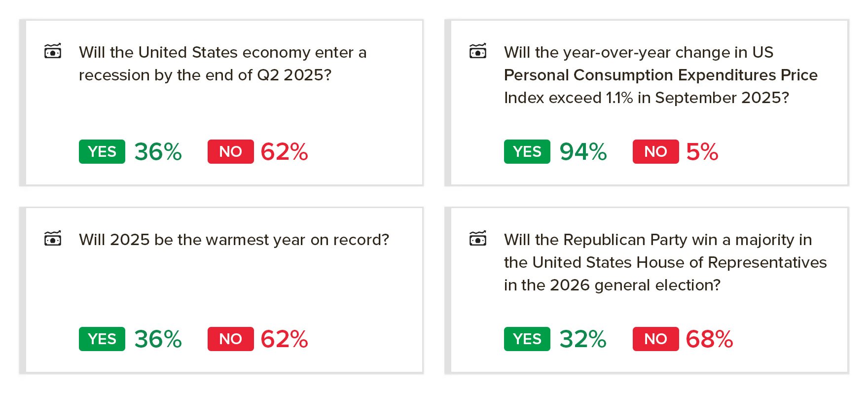Open the United States recession question
Viewport: 868px width, 393px height.
click(222, 64)
